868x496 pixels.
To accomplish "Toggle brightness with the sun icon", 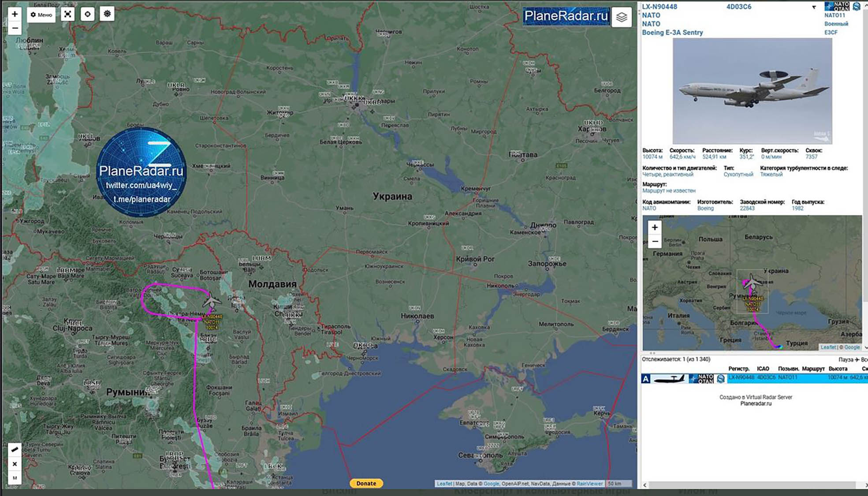I will [x=107, y=14].
